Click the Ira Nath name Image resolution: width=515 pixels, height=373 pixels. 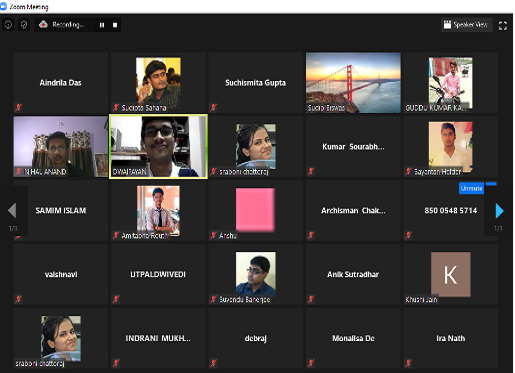451,338
